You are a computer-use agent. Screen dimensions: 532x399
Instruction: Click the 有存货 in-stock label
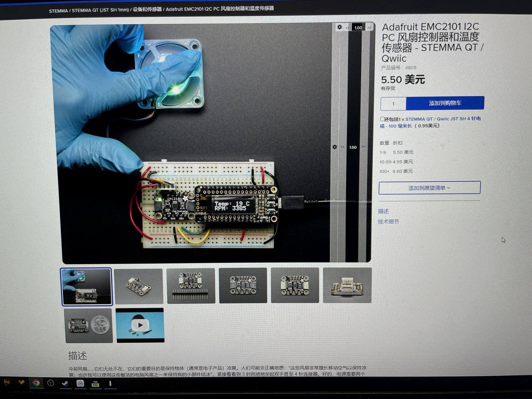[x=388, y=88]
